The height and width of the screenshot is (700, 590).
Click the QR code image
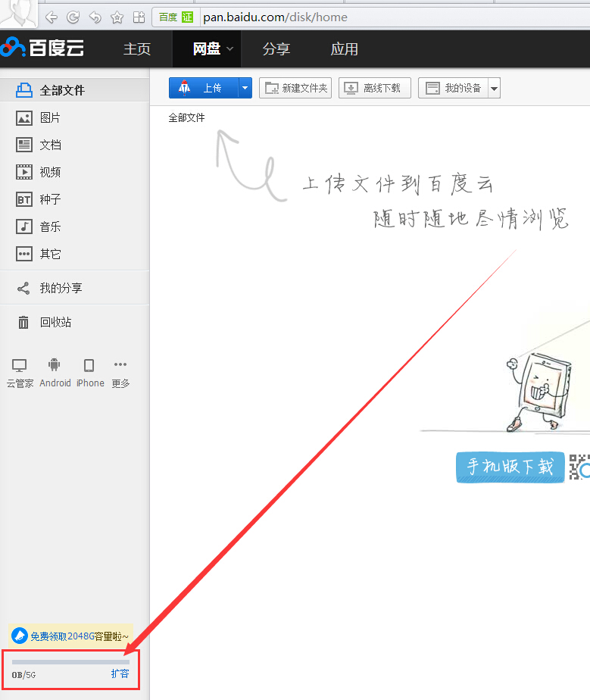tap(579, 467)
